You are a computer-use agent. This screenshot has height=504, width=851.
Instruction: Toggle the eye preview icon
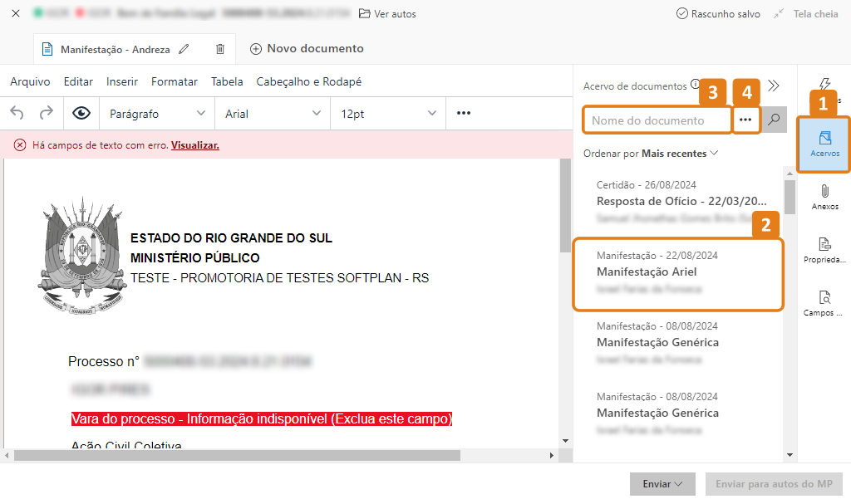point(81,114)
